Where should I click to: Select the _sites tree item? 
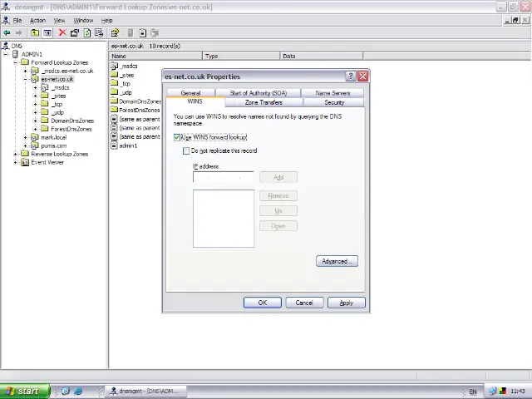click(x=58, y=96)
